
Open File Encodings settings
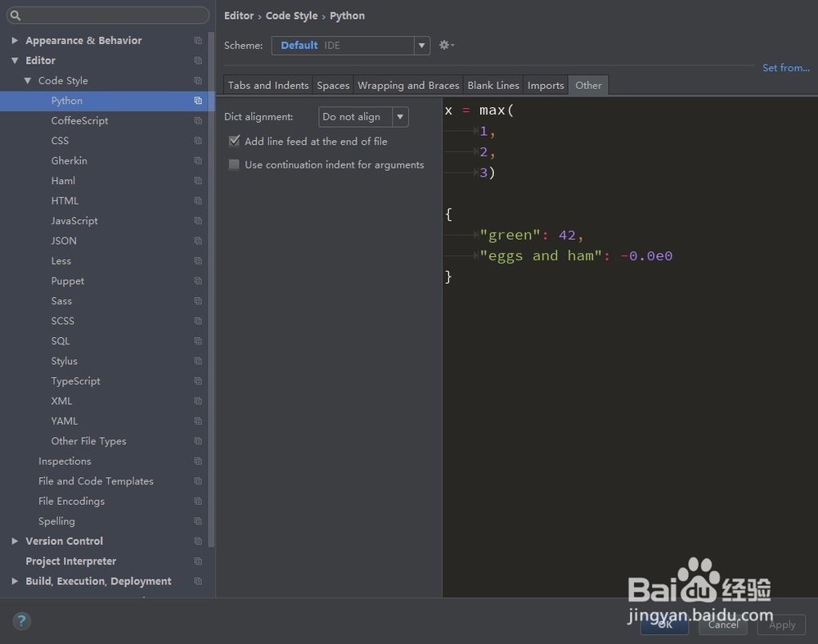click(71, 501)
